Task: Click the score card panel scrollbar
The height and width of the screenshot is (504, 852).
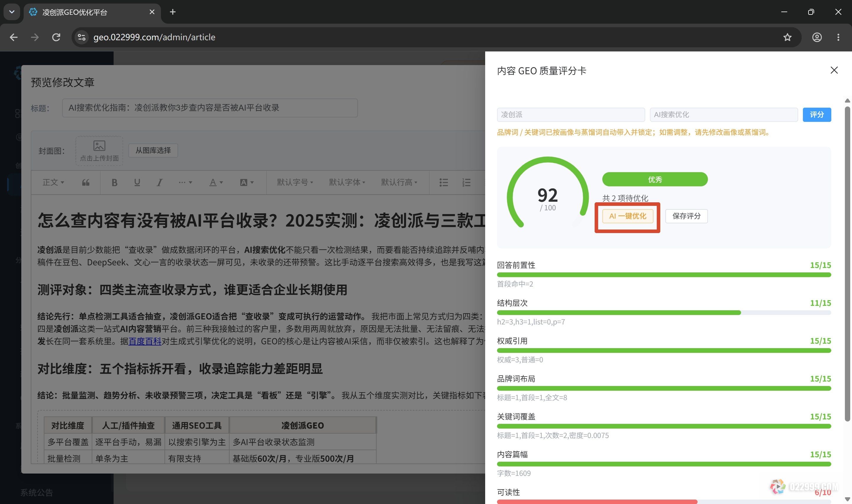Action: point(848,263)
